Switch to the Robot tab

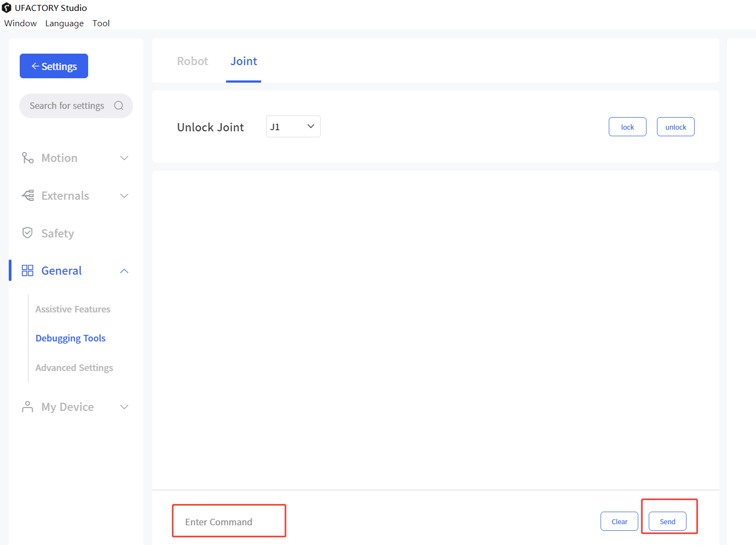tap(193, 61)
